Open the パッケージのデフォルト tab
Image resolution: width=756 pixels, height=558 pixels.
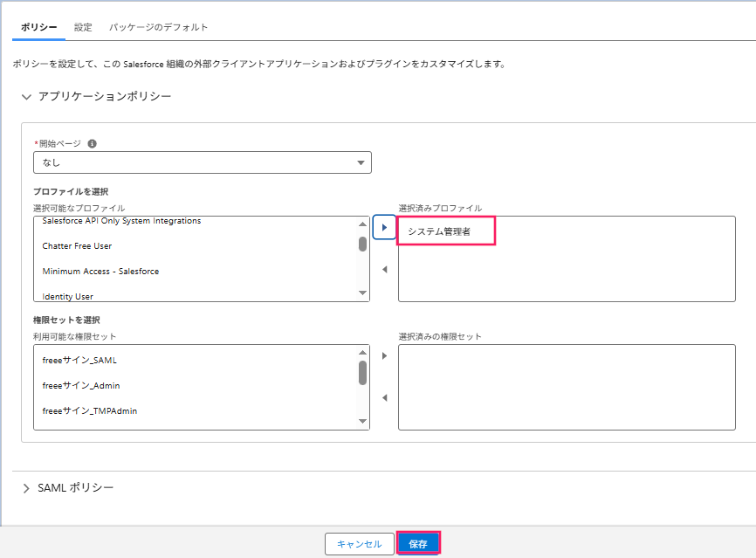(x=158, y=27)
